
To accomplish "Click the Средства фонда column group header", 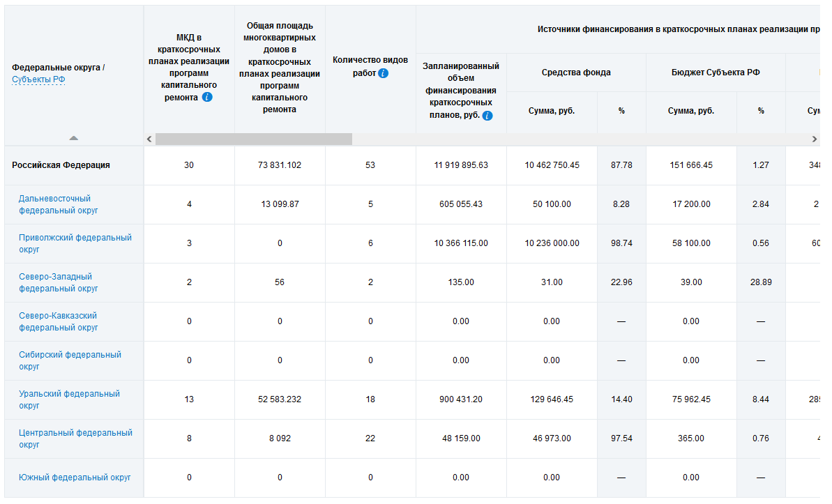I will [x=576, y=72].
